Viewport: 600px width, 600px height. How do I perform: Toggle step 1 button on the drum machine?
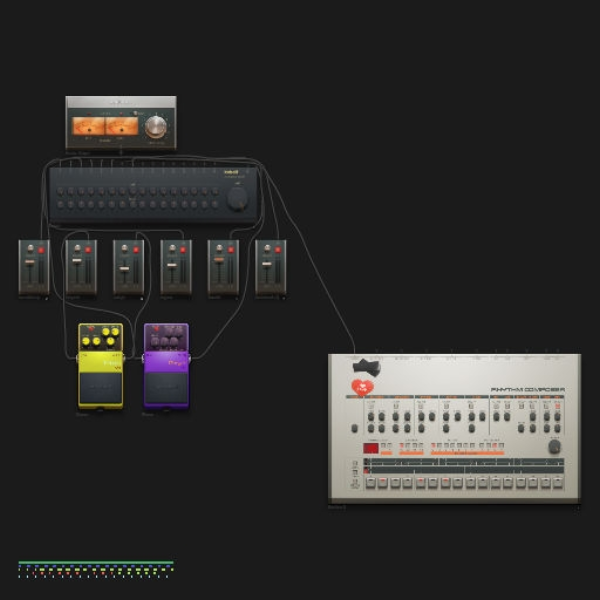tap(370, 482)
